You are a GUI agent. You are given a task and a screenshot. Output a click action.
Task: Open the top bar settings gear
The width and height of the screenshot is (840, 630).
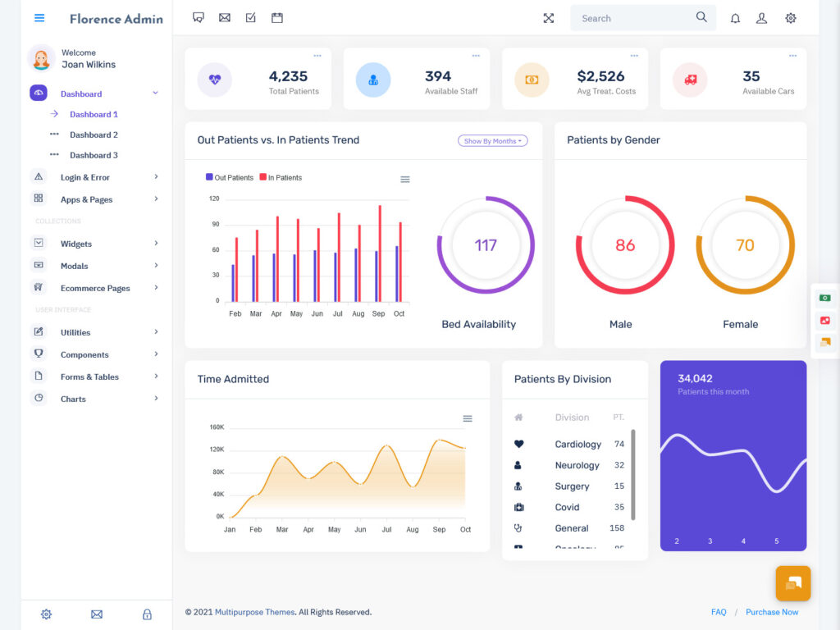pyautogui.click(x=791, y=18)
